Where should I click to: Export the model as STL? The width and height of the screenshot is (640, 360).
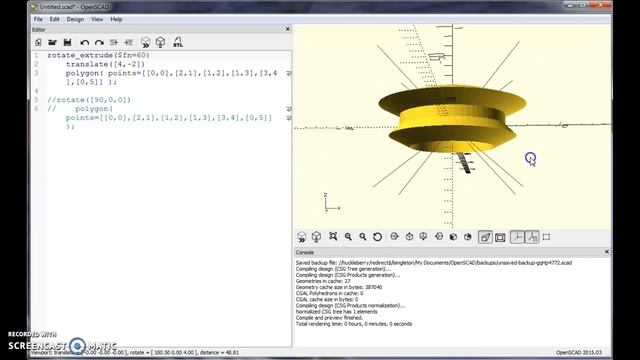click(178, 42)
